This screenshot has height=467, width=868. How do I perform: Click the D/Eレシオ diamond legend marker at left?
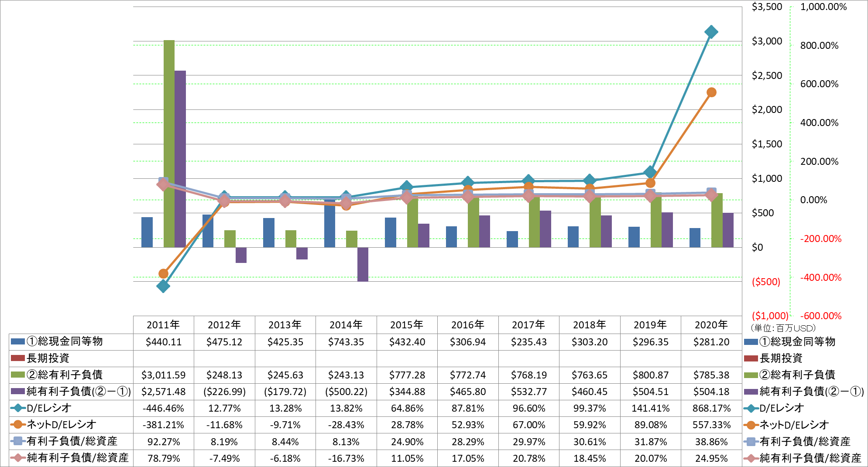[x=18, y=408]
